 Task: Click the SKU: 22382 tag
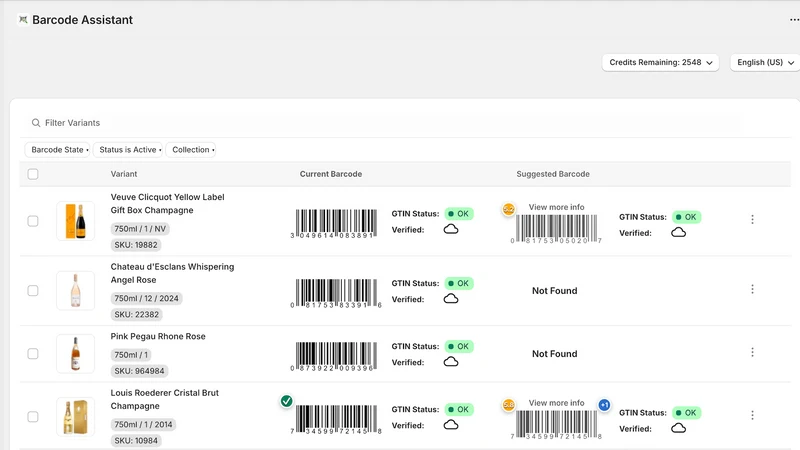pyautogui.click(x=136, y=314)
